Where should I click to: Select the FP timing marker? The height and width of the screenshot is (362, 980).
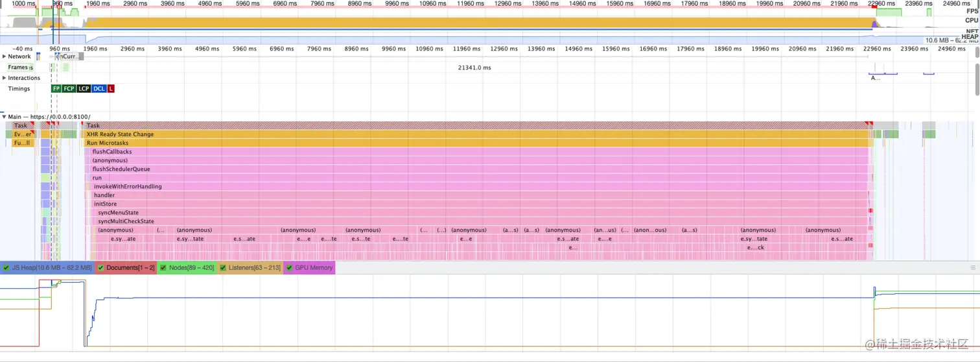(56, 89)
